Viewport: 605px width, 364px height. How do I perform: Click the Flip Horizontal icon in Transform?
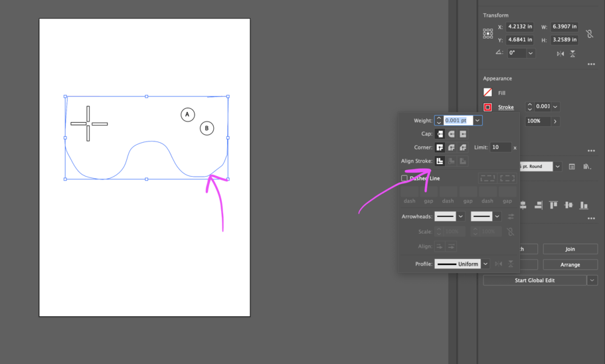click(x=561, y=54)
